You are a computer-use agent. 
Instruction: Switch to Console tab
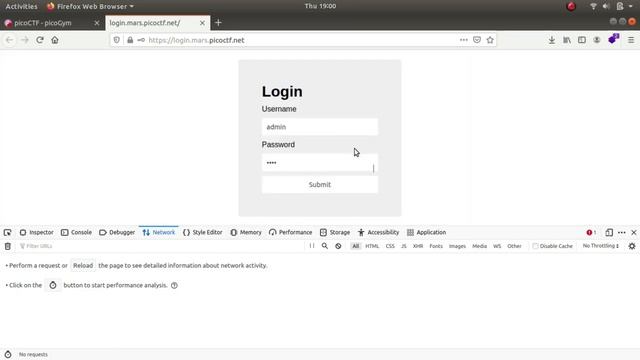76,232
